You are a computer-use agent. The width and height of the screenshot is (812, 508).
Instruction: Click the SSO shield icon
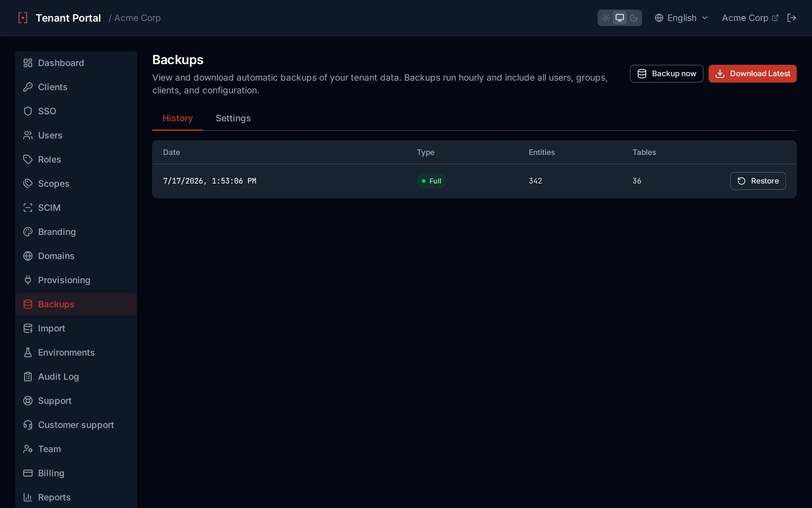pyautogui.click(x=28, y=111)
